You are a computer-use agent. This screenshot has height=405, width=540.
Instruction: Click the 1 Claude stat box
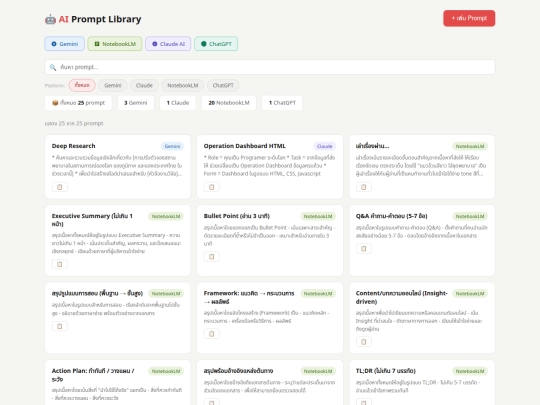(x=178, y=103)
